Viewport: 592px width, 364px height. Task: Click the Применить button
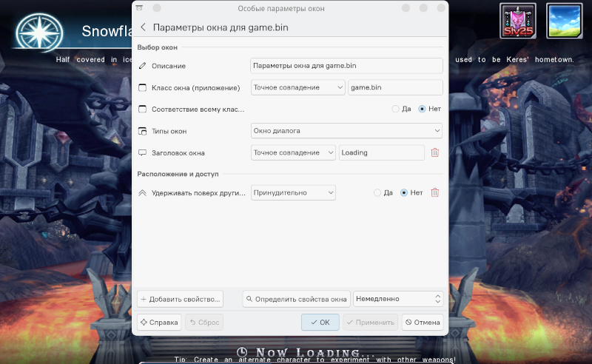[371, 323]
